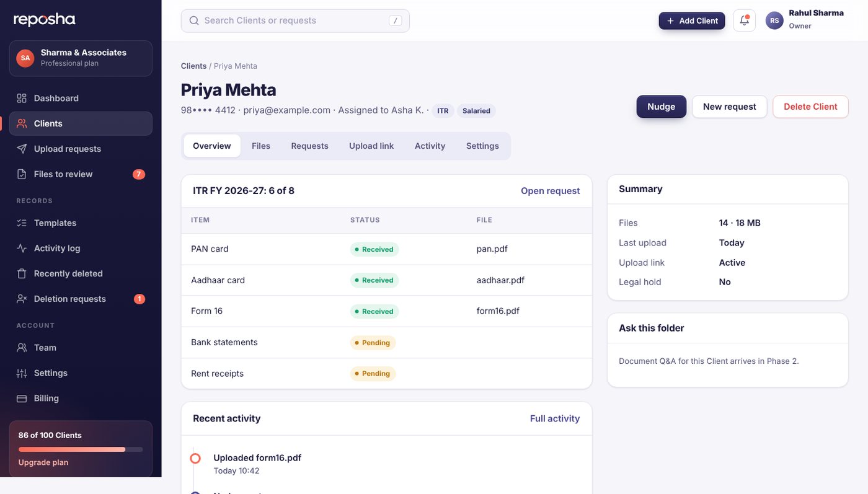Click the Settings sliders icon in sidebar

click(x=22, y=373)
